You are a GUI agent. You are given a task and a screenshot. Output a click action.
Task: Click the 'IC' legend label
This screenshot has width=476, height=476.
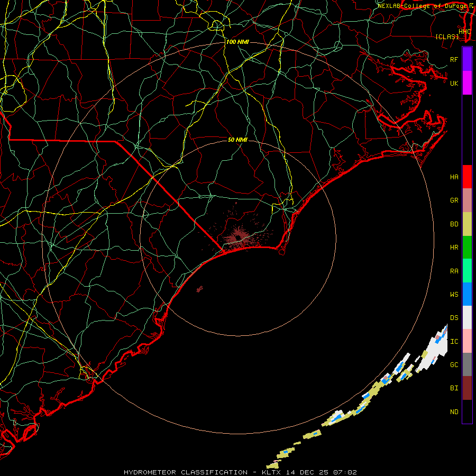(454, 342)
